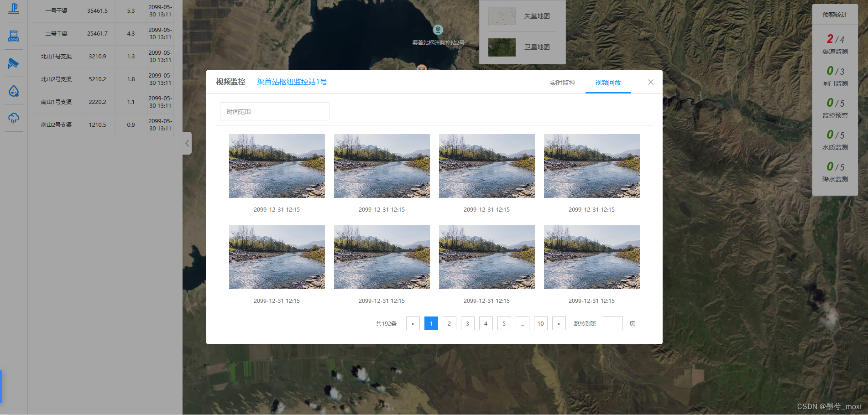The image size is (868, 415).
Task: Expand hidden pages via the ... pagination ellipsis
Action: click(x=522, y=323)
